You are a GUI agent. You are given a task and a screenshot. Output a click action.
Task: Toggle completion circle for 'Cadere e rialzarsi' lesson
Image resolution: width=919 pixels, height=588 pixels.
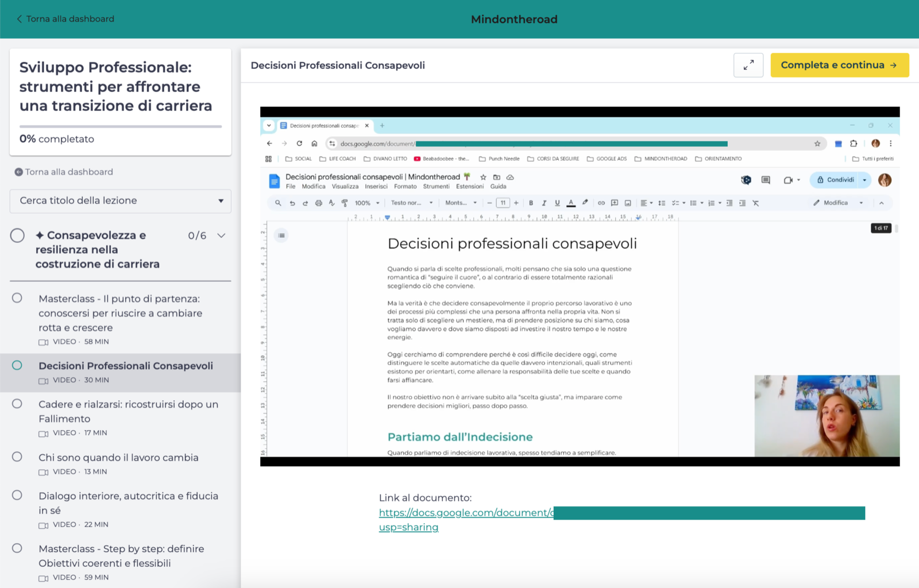(17, 404)
